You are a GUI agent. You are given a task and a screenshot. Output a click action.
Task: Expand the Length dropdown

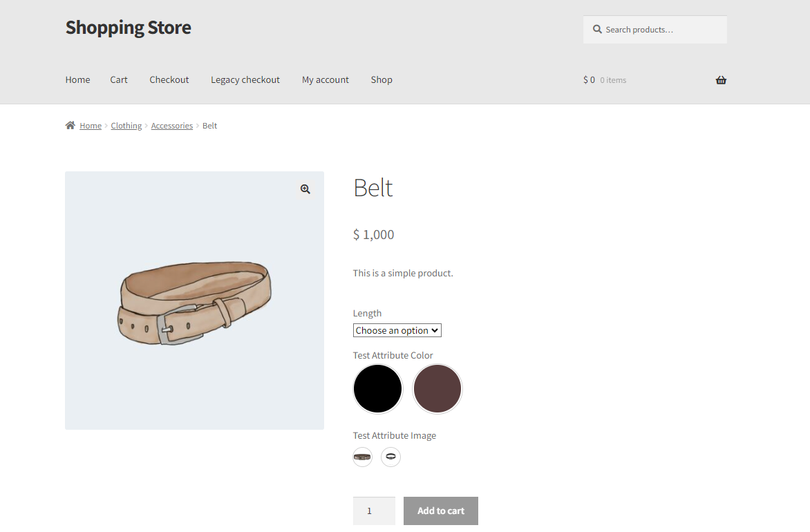pos(397,330)
